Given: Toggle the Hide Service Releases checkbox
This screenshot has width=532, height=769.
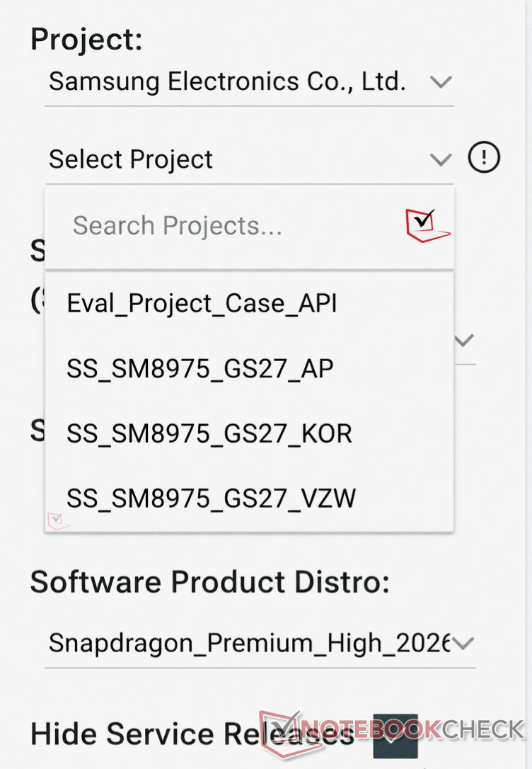Looking at the screenshot, I should pyautogui.click(x=395, y=736).
